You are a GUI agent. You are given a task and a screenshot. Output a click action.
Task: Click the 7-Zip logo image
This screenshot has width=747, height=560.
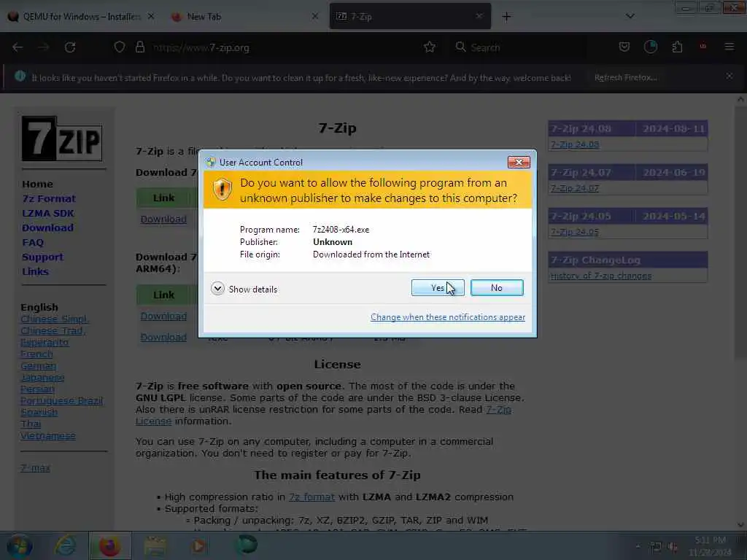[61, 139]
